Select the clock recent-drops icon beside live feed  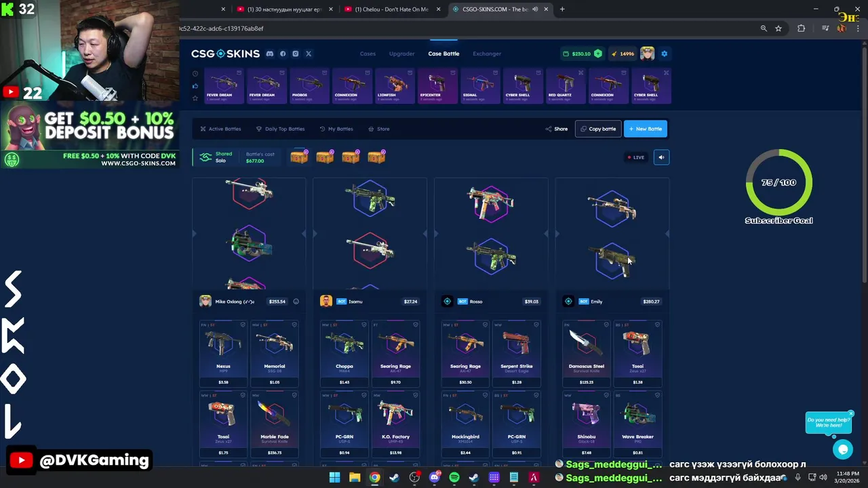pos(195,74)
